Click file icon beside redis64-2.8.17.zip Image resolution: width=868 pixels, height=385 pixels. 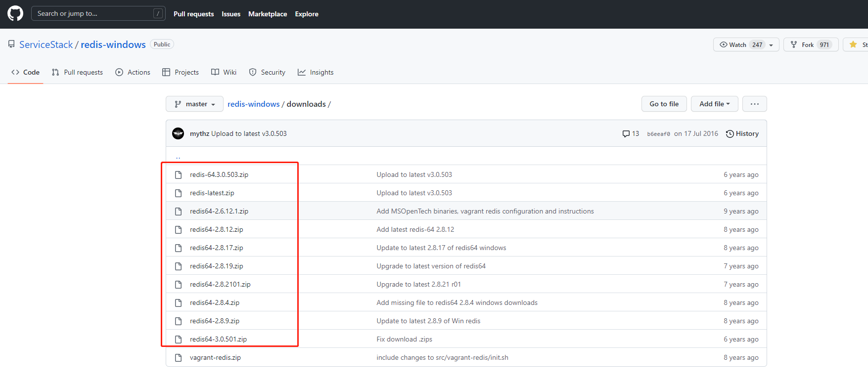[178, 248]
